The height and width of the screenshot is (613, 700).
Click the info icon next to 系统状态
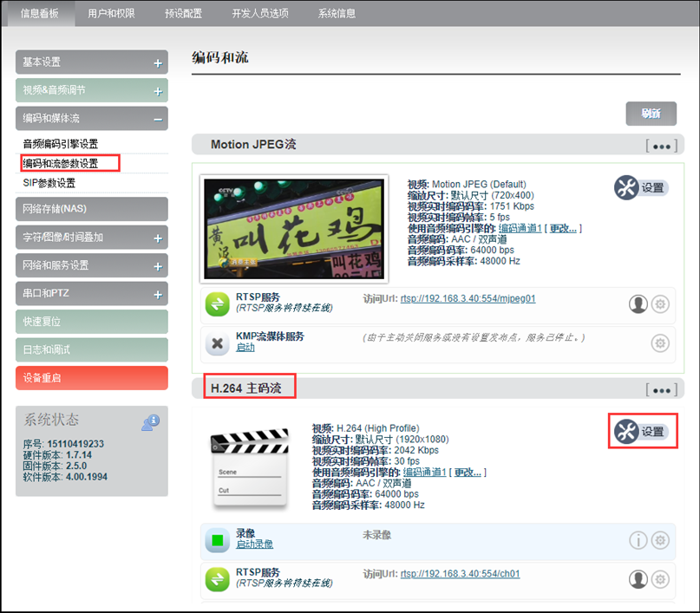(152, 422)
